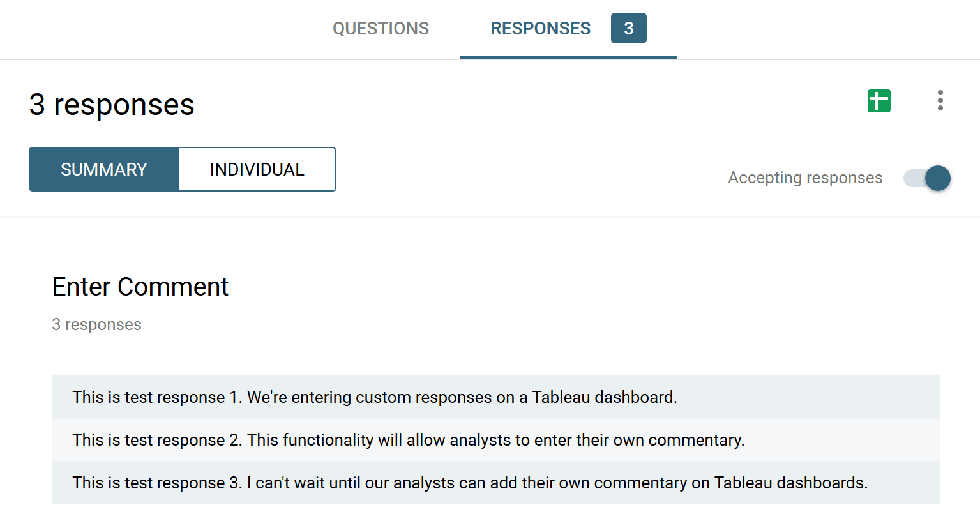Click the grey track of the Accepting responses toggle
This screenshot has height=514, width=980.
click(912, 178)
